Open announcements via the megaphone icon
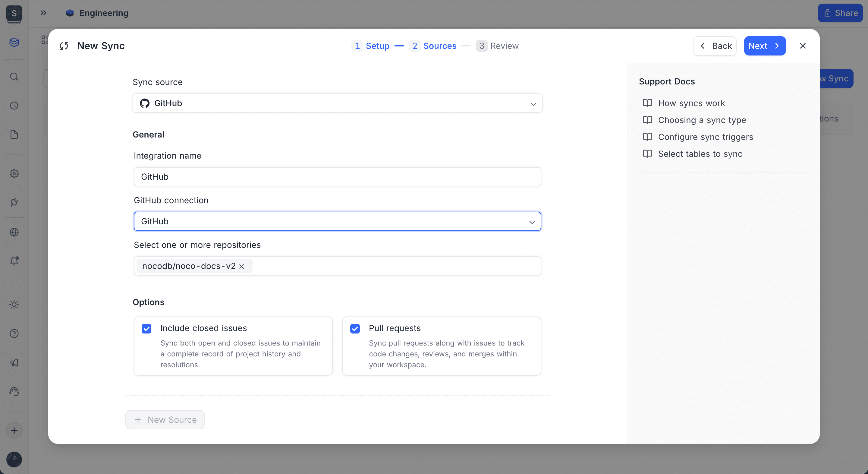This screenshot has height=474, width=868. click(x=14, y=362)
